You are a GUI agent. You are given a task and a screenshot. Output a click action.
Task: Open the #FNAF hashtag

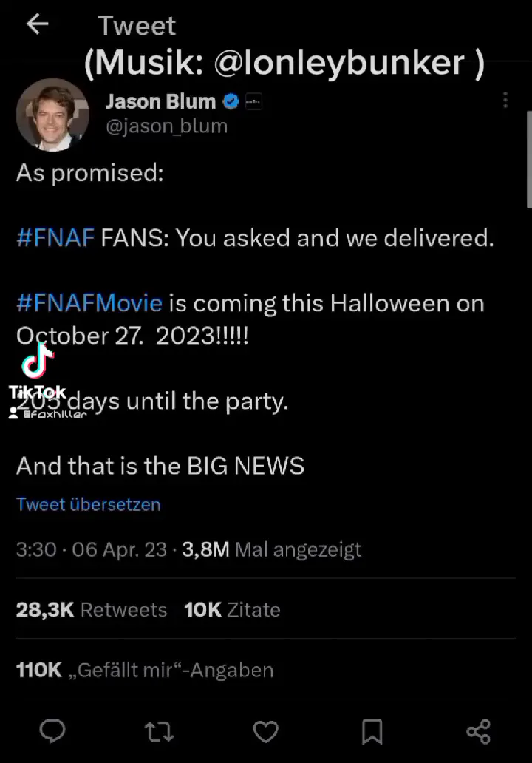point(55,238)
